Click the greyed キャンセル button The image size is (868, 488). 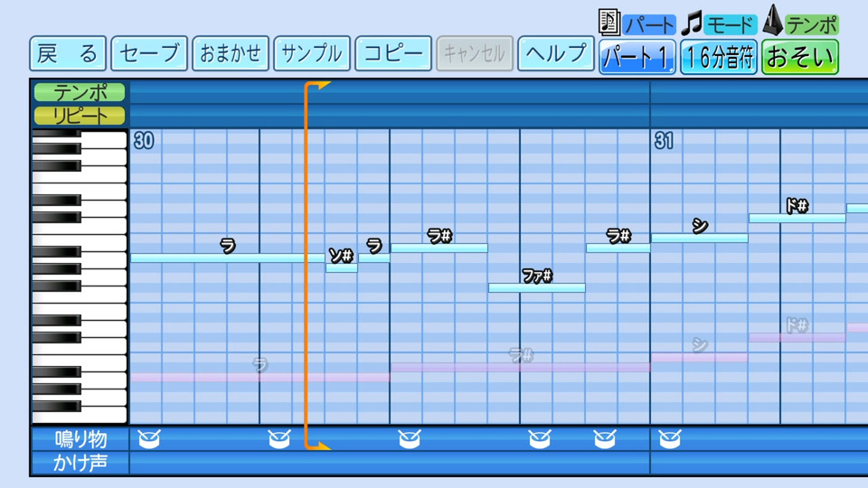pos(475,53)
